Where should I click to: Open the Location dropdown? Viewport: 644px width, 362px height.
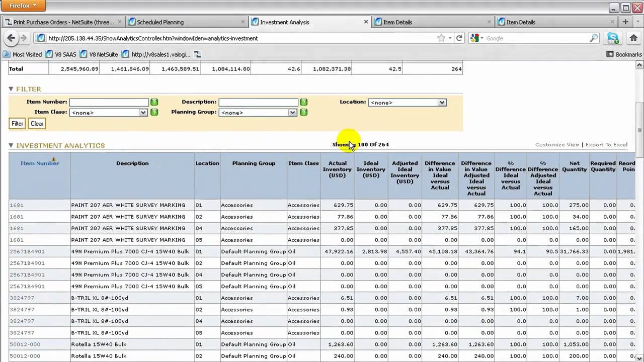408,103
